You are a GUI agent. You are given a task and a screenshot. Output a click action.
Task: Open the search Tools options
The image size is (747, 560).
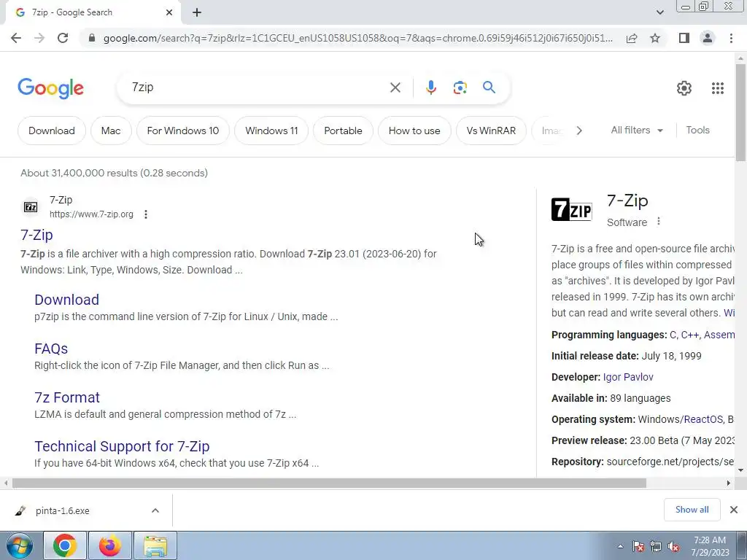tap(697, 130)
